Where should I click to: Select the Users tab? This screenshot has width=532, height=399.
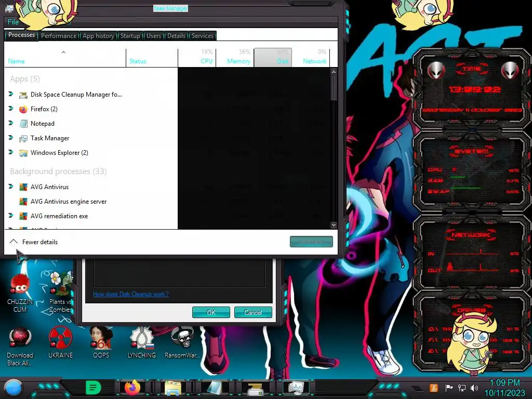[x=154, y=36]
